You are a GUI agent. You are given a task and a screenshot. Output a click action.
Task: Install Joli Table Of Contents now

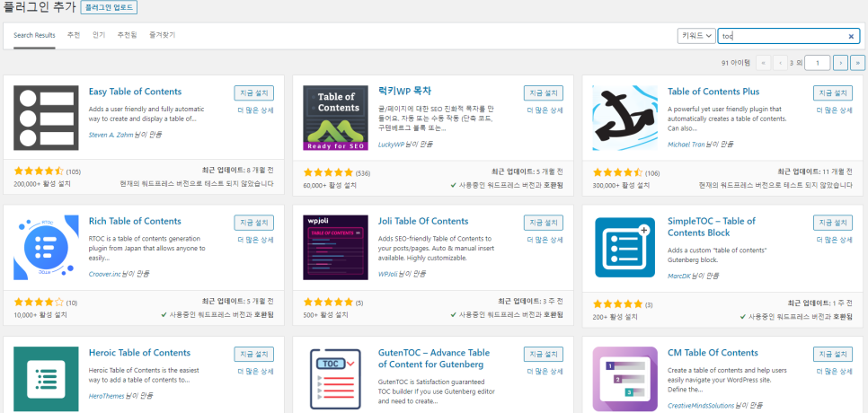coord(543,223)
